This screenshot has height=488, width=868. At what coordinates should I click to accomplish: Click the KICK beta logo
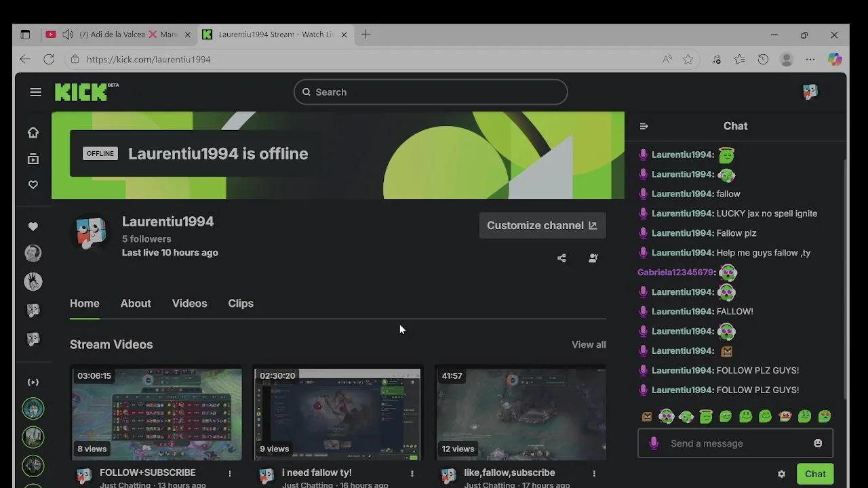86,91
